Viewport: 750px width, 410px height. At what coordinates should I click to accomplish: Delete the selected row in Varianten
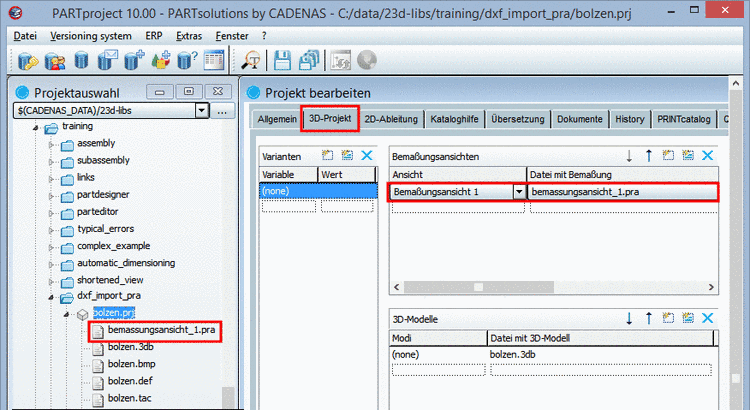367,155
